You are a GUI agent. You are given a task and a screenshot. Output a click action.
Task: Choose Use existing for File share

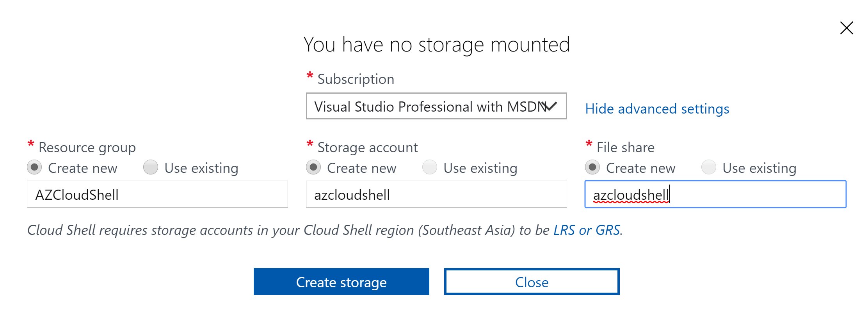pos(709,167)
